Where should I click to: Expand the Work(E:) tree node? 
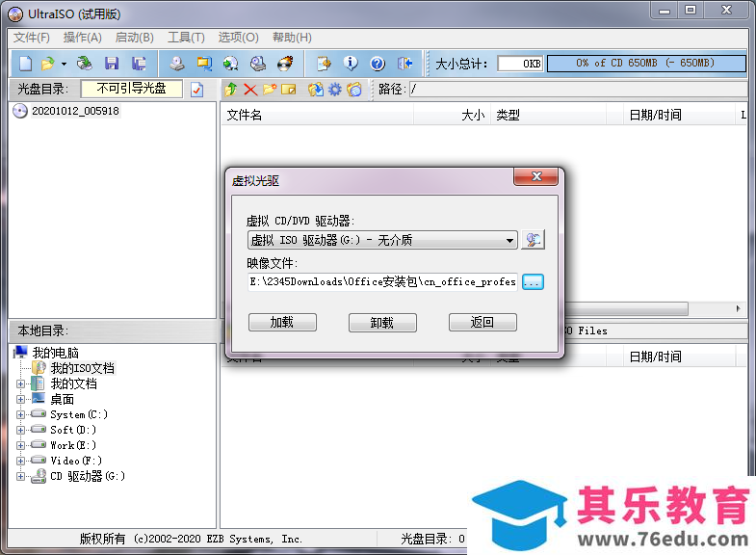tap(21, 445)
